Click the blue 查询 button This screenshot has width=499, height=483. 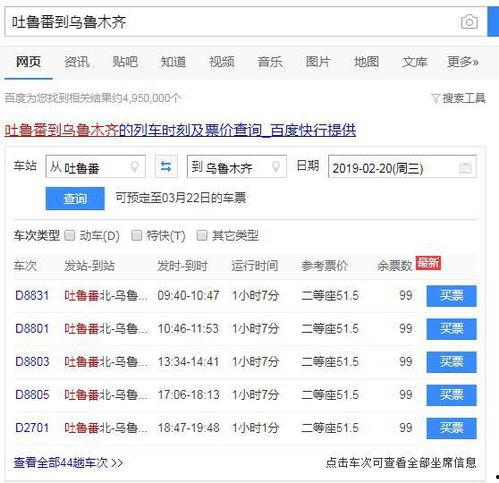[x=75, y=199]
